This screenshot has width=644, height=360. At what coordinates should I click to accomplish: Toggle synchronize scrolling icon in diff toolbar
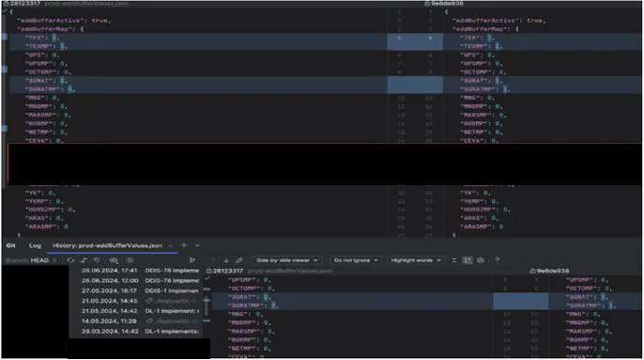point(468,260)
